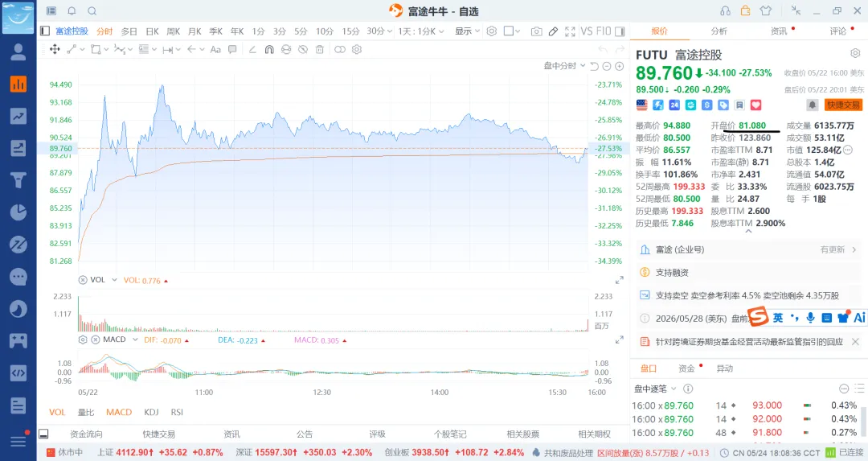
Task: Click the 24-hour trading badge icon
Action: tap(674, 105)
